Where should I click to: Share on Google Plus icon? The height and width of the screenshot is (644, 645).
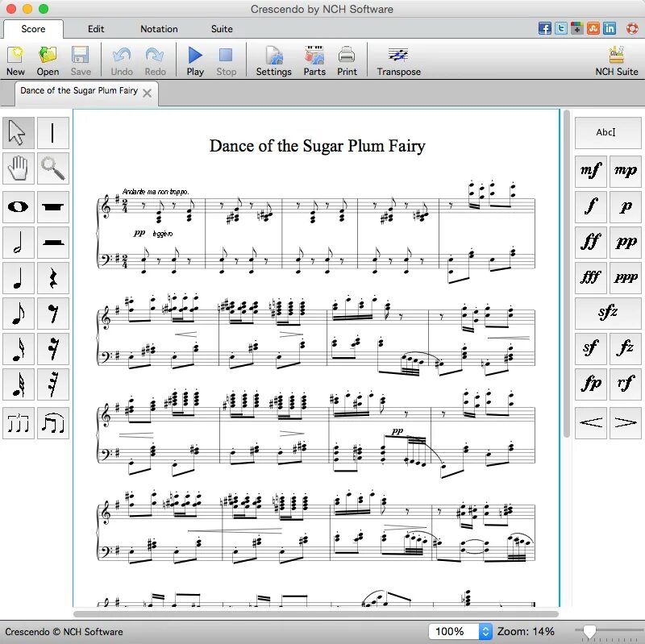coord(577,28)
